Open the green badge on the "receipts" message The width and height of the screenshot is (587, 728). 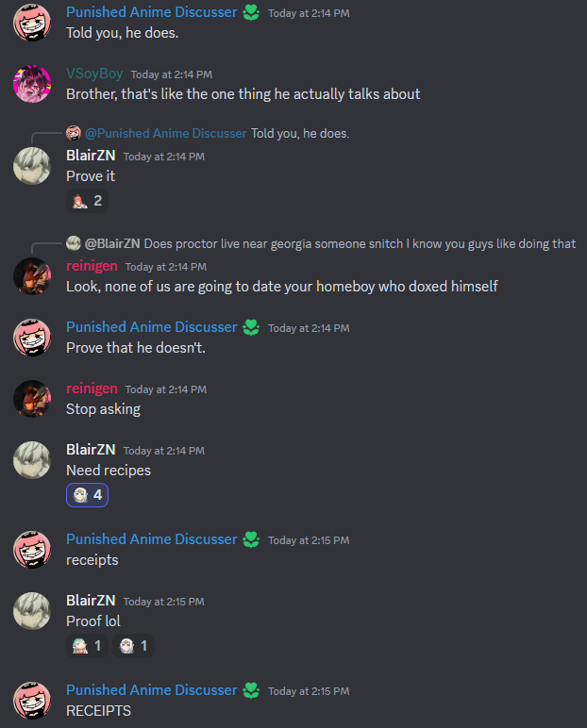(x=251, y=539)
